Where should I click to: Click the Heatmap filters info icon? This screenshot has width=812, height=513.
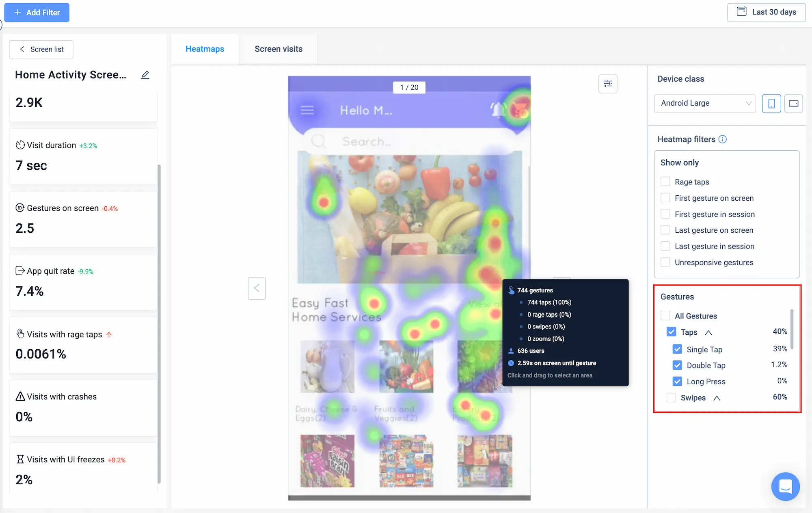tap(723, 139)
